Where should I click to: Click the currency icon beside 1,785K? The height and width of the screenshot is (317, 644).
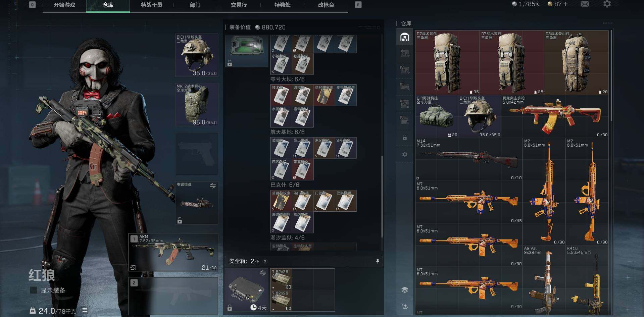(x=514, y=4)
